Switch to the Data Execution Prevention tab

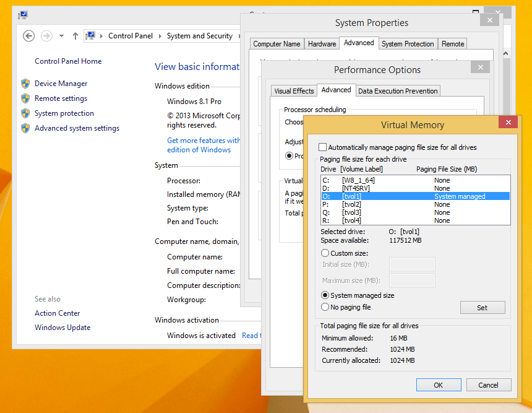point(398,90)
